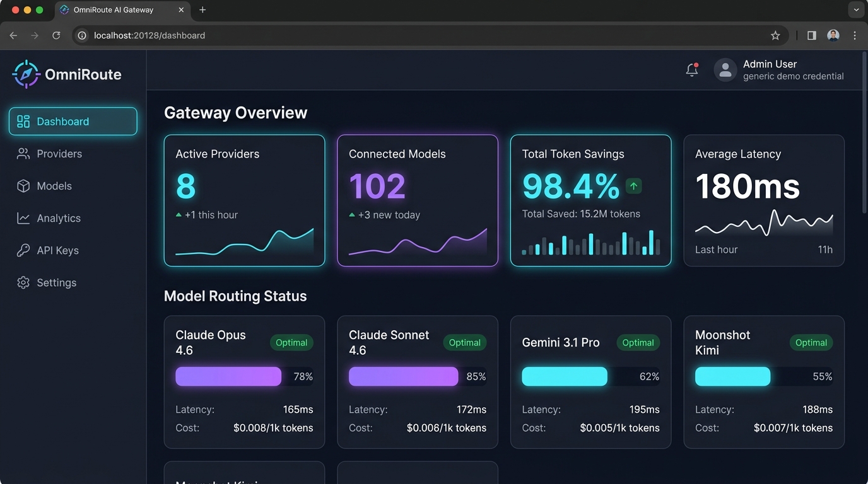
Task: Click Optimal badge on Claude Opus 4.6
Action: [x=291, y=343]
